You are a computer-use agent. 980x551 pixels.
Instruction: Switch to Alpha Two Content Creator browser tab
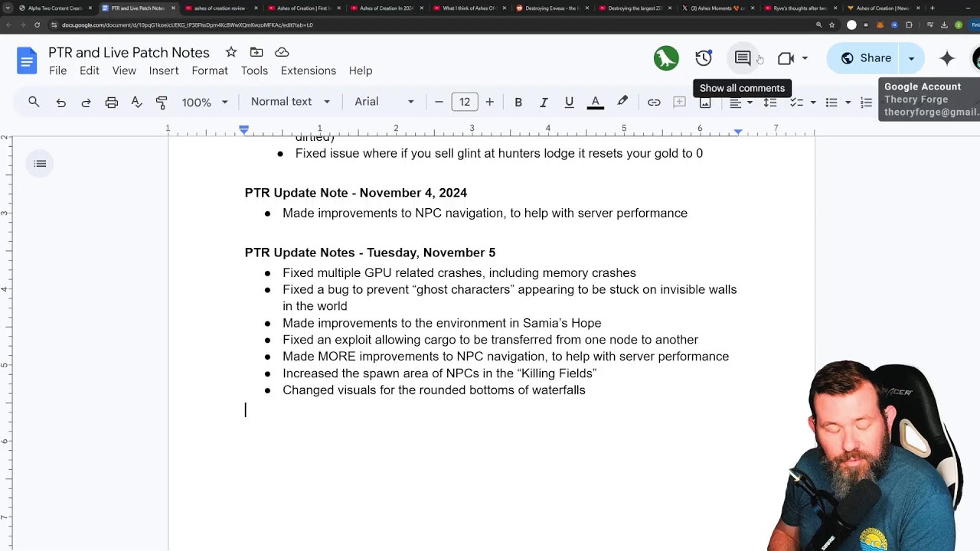click(x=55, y=8)
